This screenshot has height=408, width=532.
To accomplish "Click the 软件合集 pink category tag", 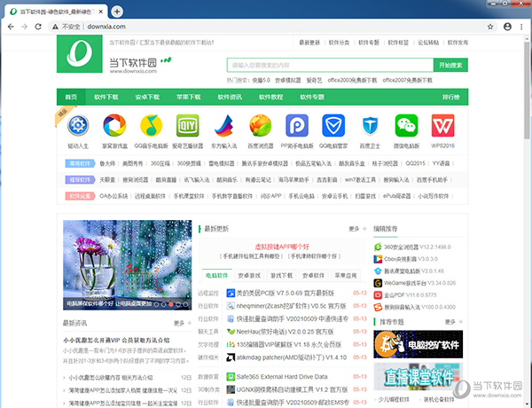I will tap(80, 196).
